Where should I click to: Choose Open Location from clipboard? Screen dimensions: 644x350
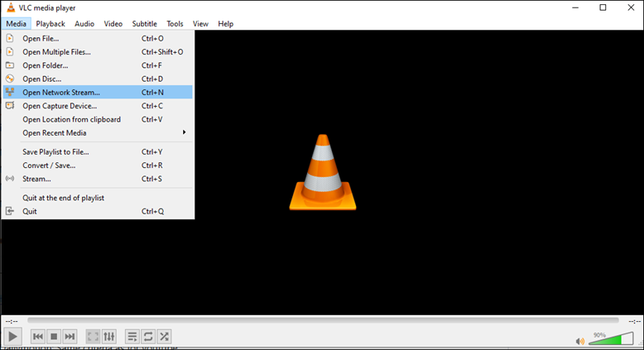coord(98,119)
